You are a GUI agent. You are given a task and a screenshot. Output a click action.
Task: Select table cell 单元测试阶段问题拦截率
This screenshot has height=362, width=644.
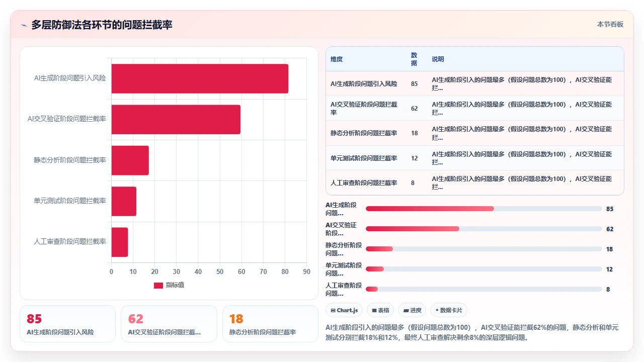(x=364, y=158)
